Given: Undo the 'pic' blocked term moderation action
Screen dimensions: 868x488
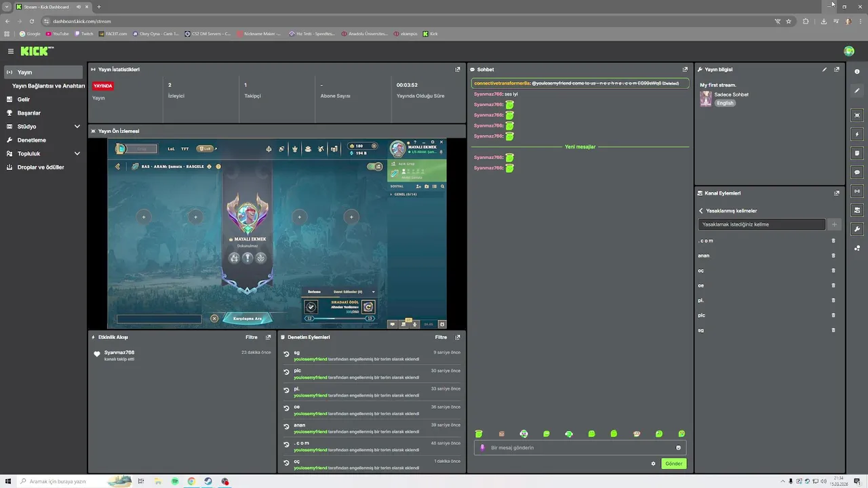Looking at the screenshot, I should point(287,371).
